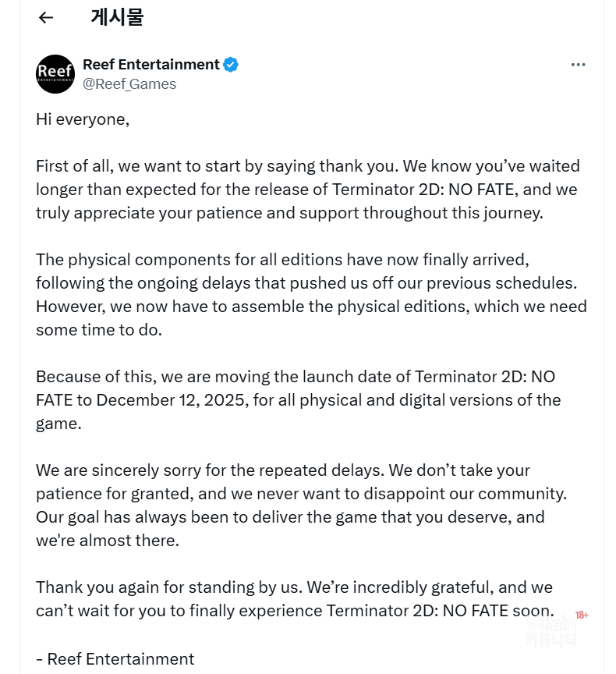Viewport: 616px width, 674px height.
Task: Click the red 18+ badge
Action: pyautogui.click(x=582, y=615)
